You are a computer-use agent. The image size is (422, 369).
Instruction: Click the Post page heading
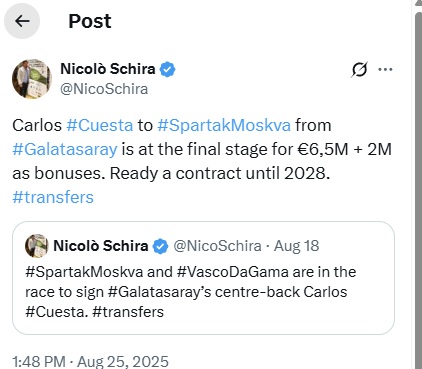[x=90, y=21]
